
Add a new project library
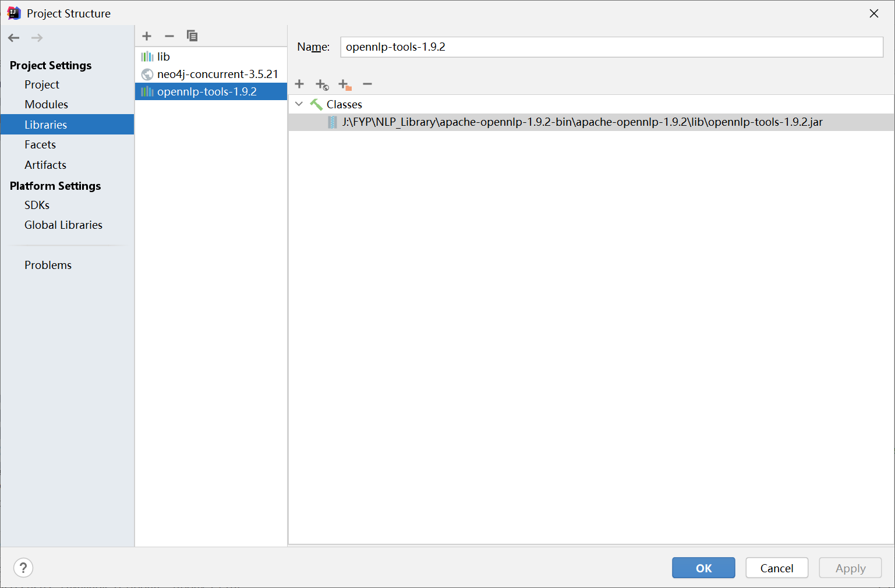coord(147,36)
